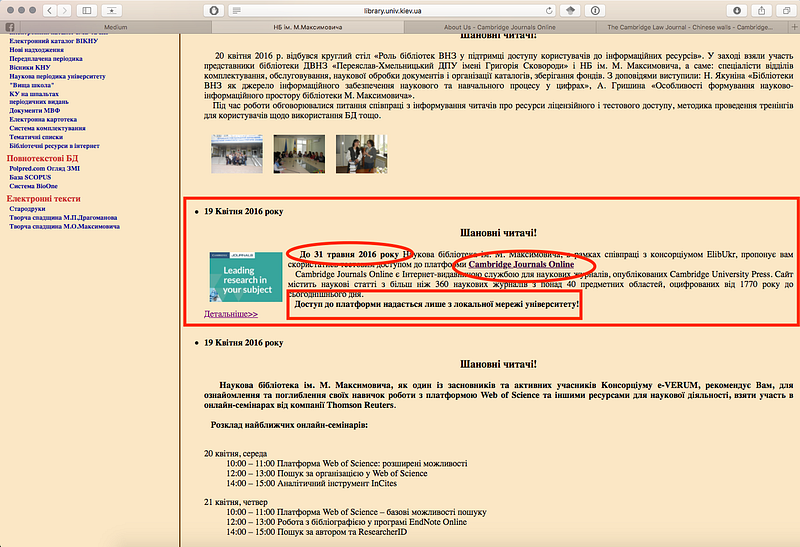Click Наукова періодика університету link
The image size is (800, 547).
coord(57,76)
